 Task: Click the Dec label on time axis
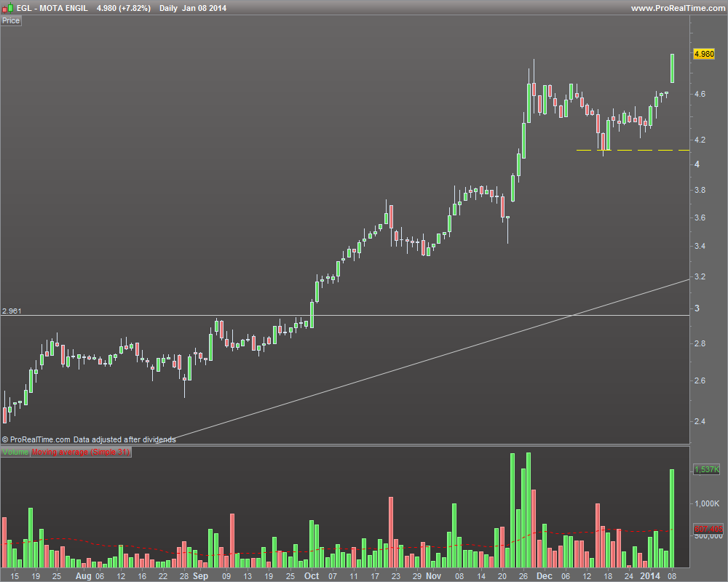tap(544, 576)
